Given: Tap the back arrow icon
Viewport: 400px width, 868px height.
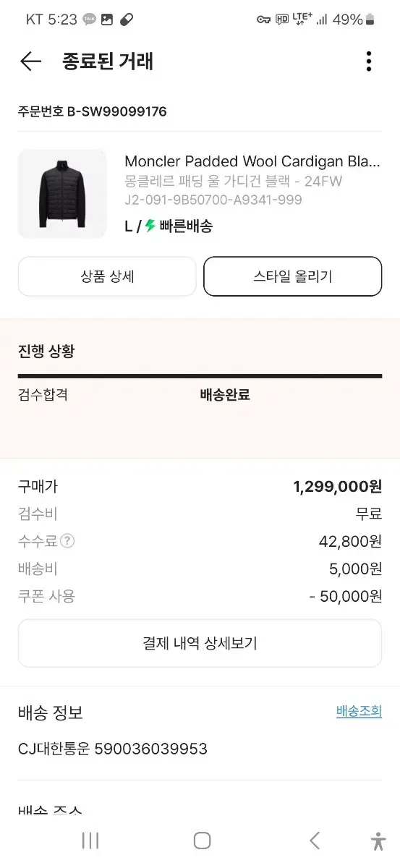Looking at the screenshot, I should pos(30,61).
